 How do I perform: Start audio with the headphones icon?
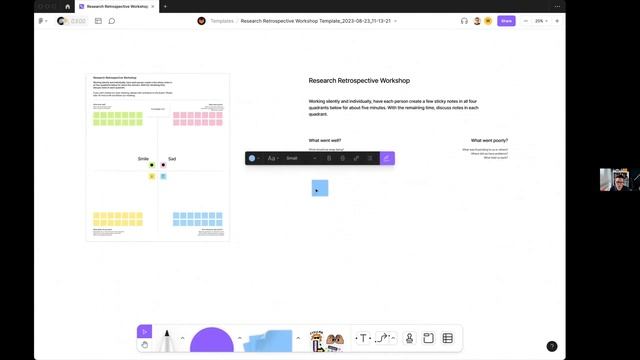(x=464, y=21)
